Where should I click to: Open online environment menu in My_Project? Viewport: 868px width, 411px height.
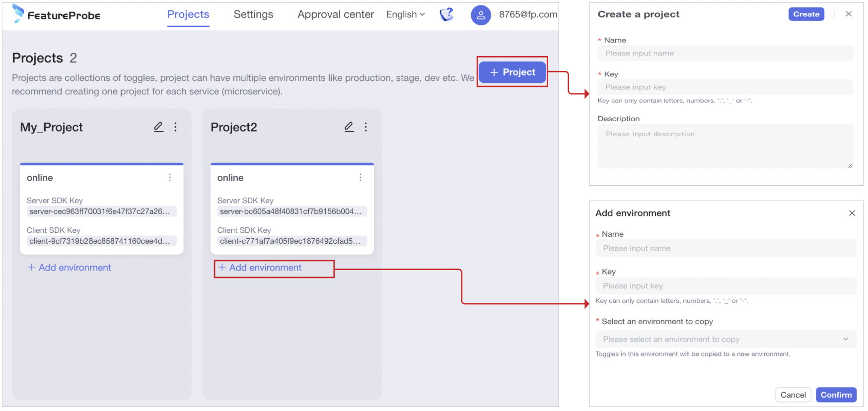(170, 178)
